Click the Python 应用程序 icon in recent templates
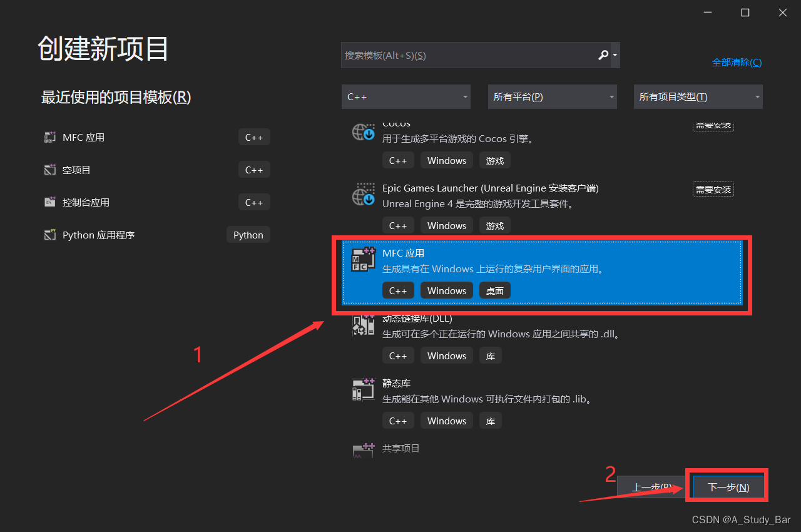Image resolution: width=801 pixels, height=532 pixels. (50, 235)
